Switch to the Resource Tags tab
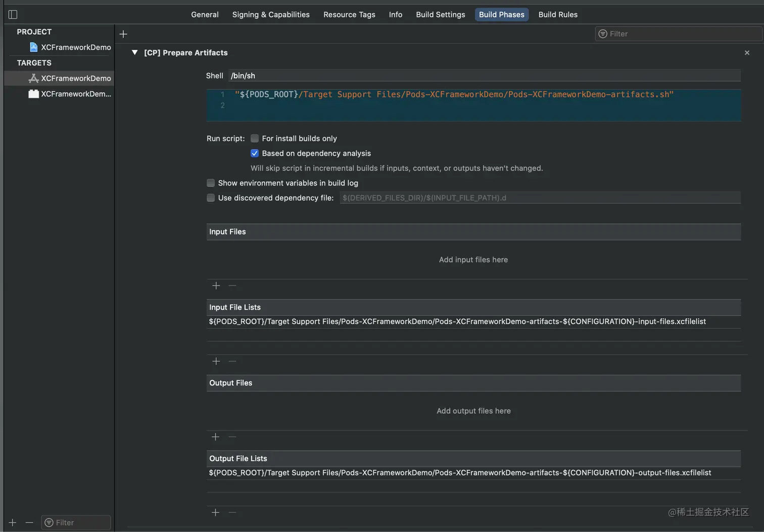This screenshot has height=532, width=764. click(x=349, y=15)
